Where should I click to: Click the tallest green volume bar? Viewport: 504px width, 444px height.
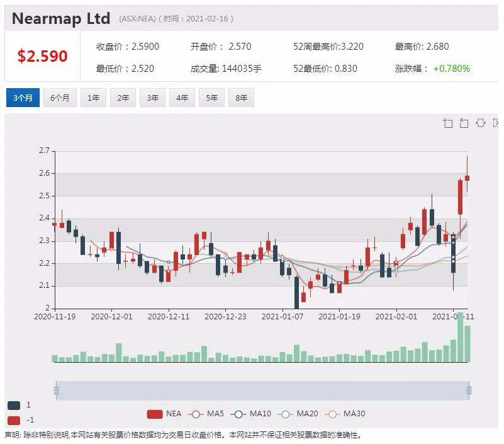pyautogui.click(x=460, y=337)
